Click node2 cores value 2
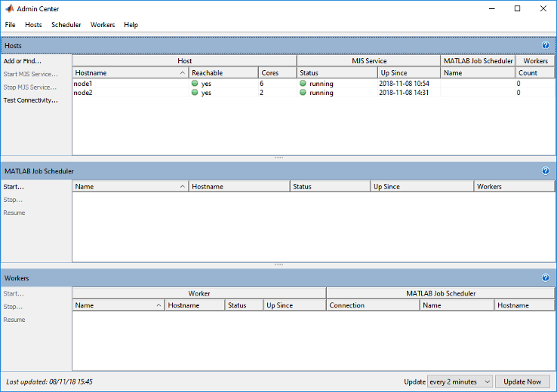 point(262,93)
